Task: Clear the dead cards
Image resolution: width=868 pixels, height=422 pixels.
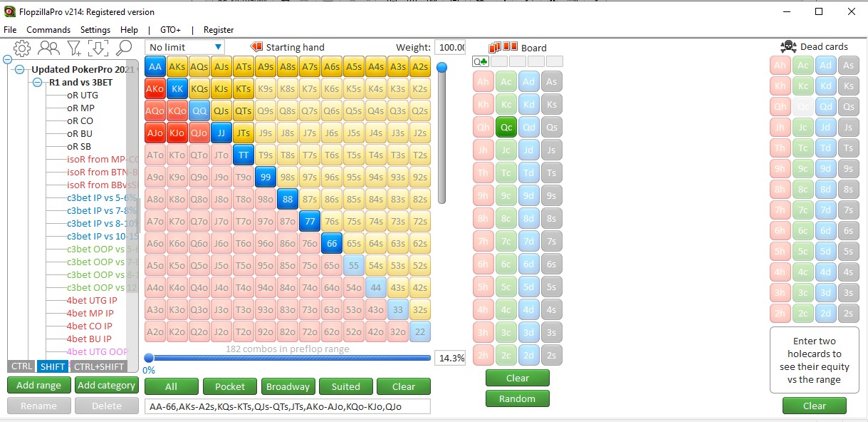Action: tap(815, 406)
